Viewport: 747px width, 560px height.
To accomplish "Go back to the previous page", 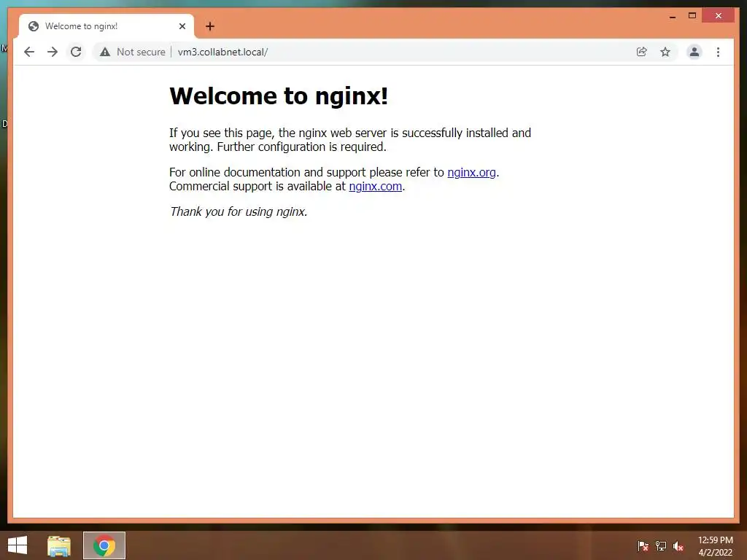I will coord(29,52).
